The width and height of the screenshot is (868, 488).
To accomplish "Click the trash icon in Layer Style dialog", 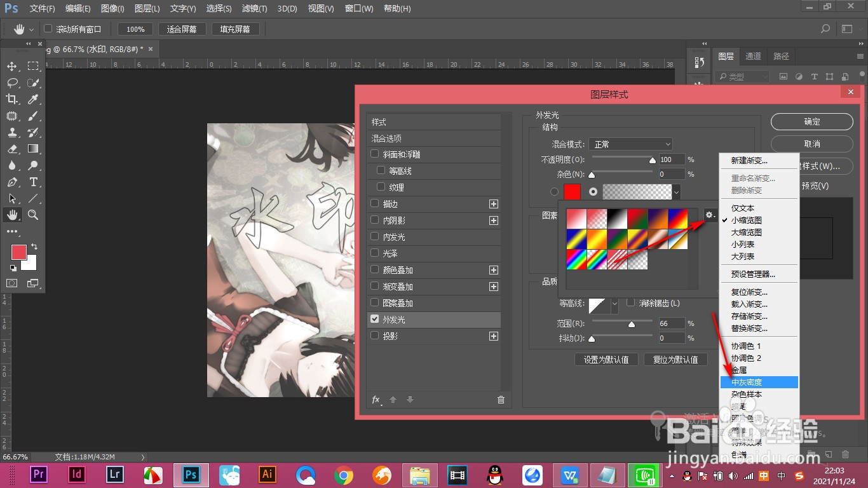I will pyautogui.click(x=501, y=400).
